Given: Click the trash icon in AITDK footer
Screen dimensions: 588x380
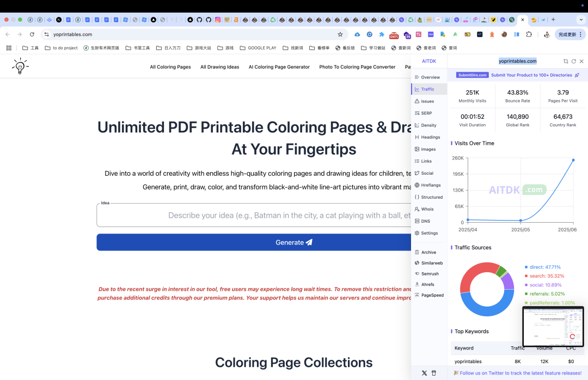Looking at the screenshot, I should coord(434,373).
